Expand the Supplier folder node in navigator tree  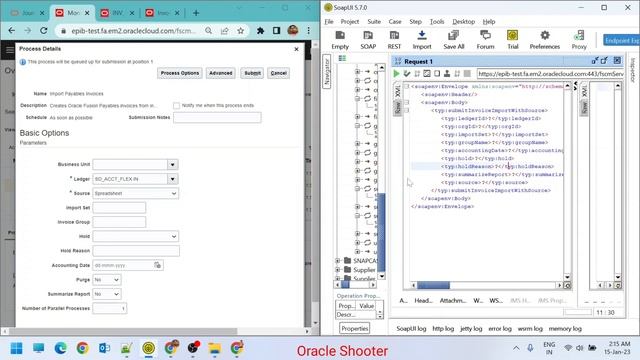pyautogui.click(x=338, y=269)
